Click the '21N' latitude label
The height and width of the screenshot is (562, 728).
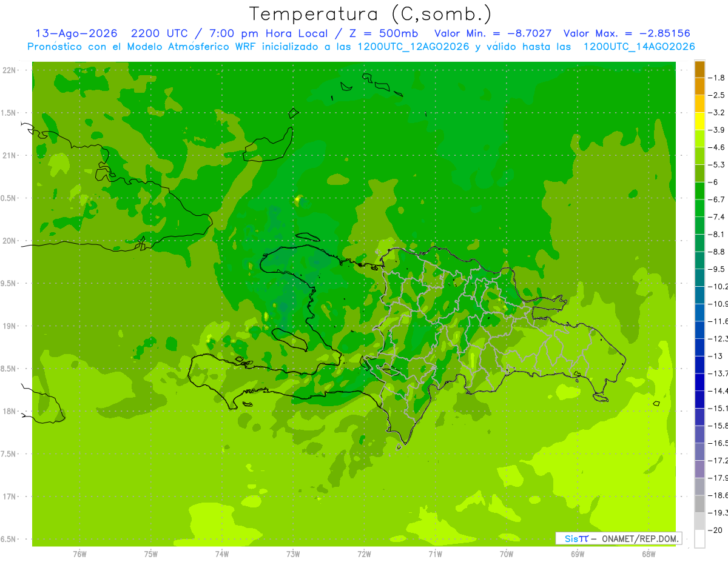10,155
